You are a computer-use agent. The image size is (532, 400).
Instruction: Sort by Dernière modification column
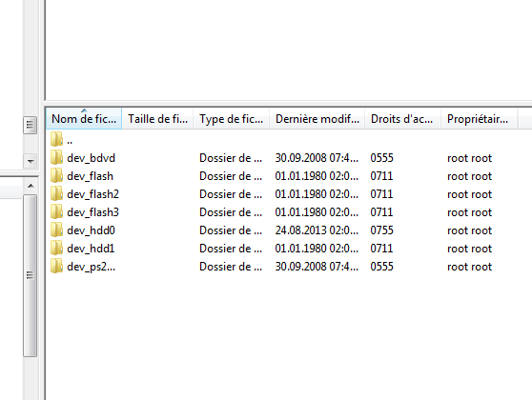point(317,119)
